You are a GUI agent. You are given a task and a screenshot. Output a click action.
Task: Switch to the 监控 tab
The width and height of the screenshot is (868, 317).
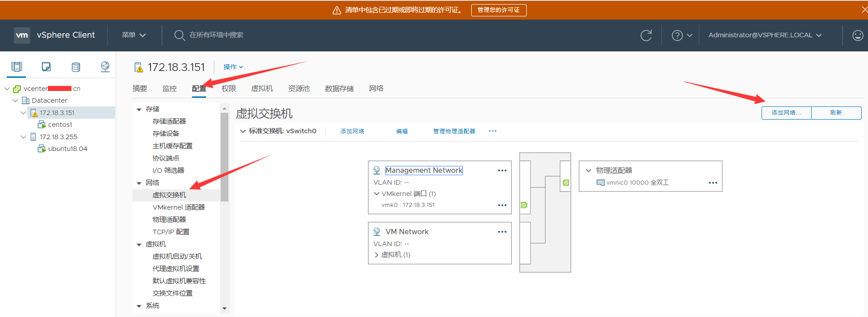(x=169, y=88)
